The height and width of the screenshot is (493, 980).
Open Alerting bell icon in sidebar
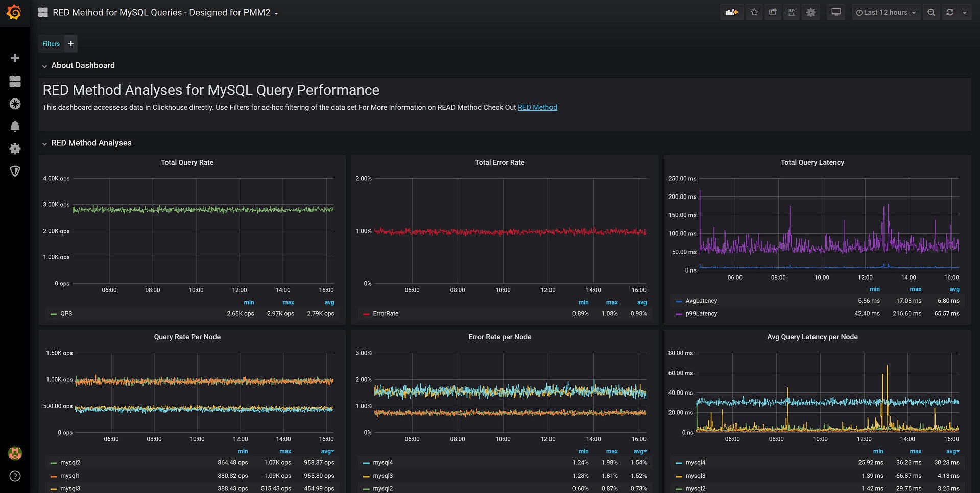click(15, 126)
